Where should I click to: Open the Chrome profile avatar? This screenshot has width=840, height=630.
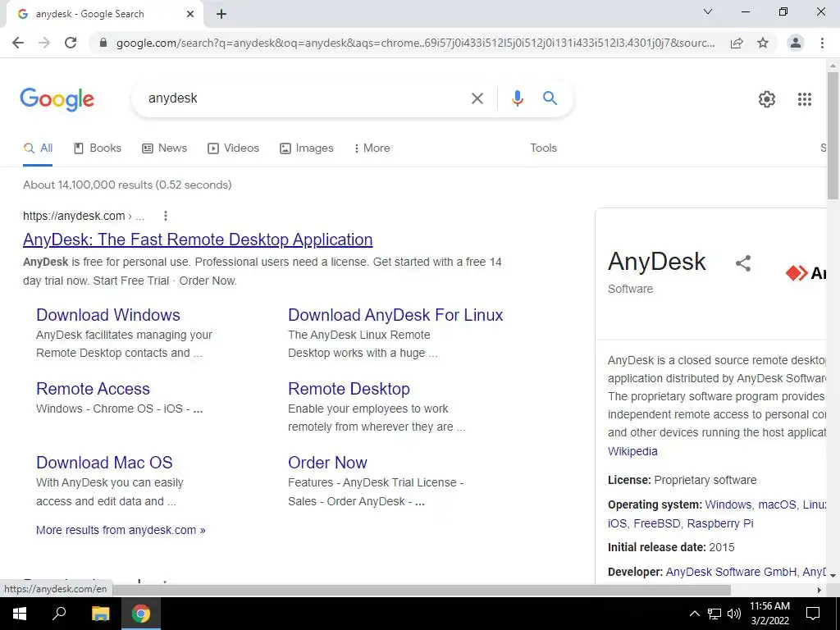click(796, 43)
